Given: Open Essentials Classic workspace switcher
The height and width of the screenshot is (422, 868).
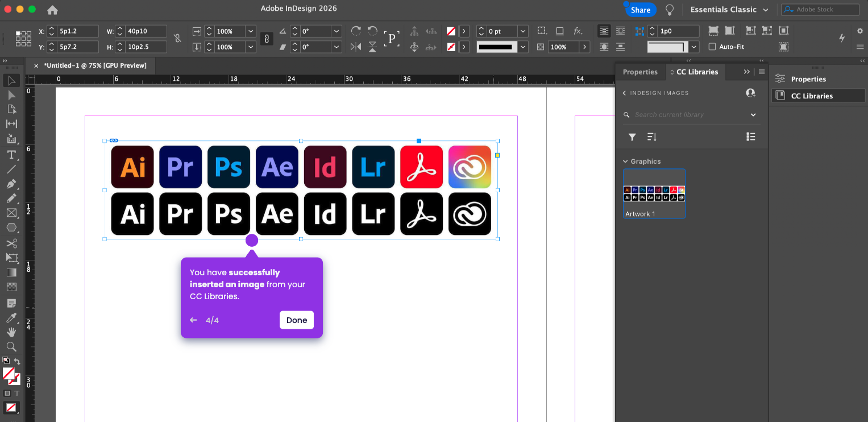Looking at the screenshot, I should 729,10.
